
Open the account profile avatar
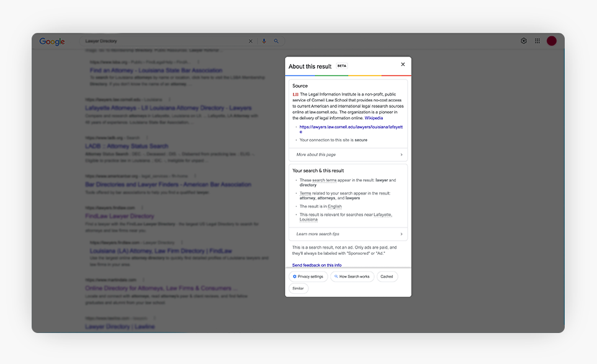pos(552,41)
